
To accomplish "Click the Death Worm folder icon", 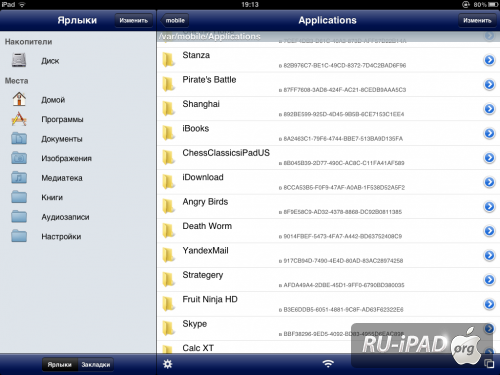I will point(168,231).
